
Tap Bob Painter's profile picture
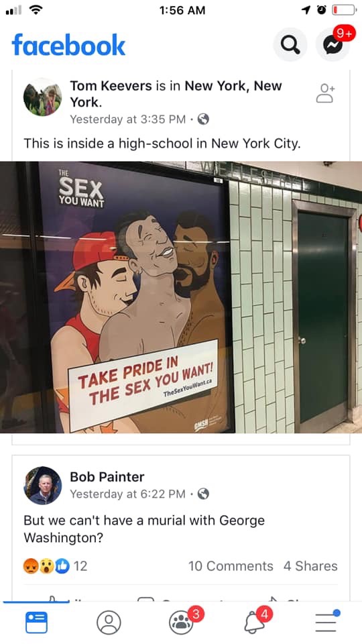click(x=43, y=486)
